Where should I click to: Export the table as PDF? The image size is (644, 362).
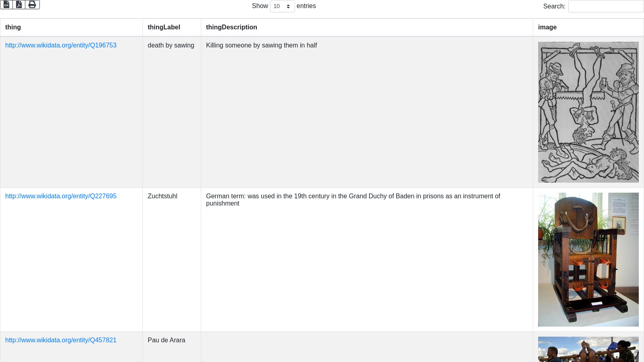tap(19, 4)
